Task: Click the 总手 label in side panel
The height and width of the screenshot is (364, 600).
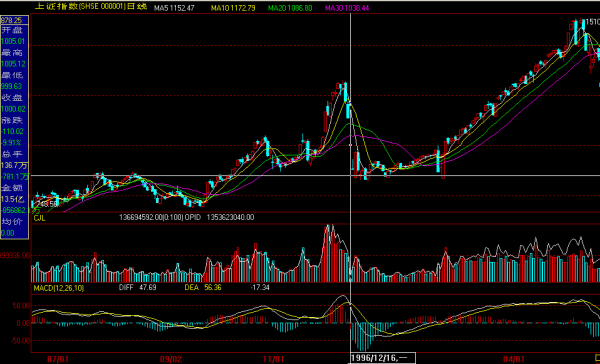Action: [12, 154]
